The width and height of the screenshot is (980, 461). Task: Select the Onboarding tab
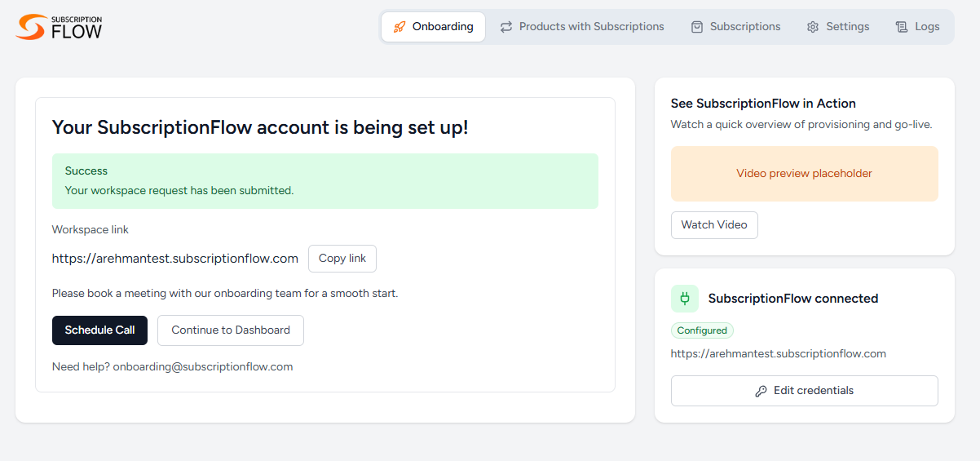point(433,27)
